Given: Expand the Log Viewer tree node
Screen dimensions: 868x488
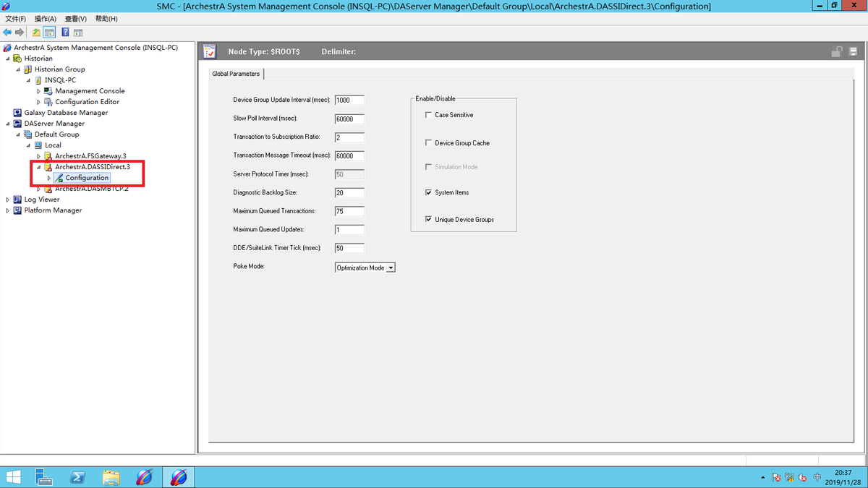Looking at the screenshot, I should click(8, 200).
